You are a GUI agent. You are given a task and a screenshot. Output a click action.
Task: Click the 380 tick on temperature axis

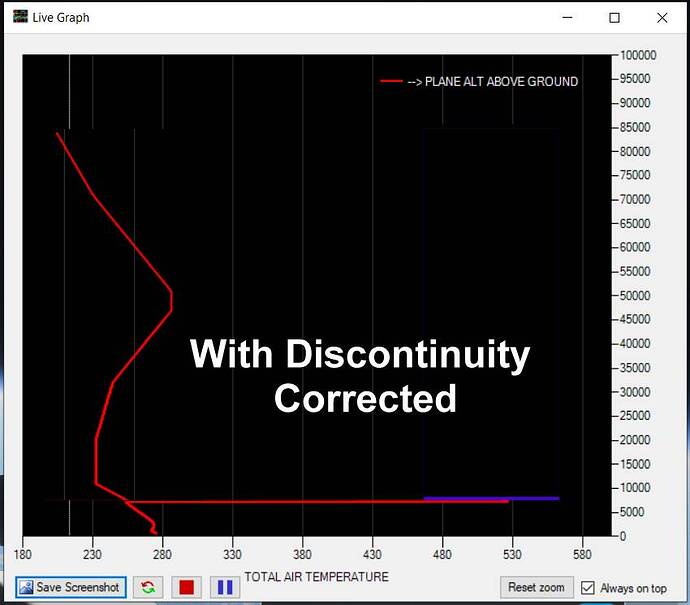[x=302, y=554]
